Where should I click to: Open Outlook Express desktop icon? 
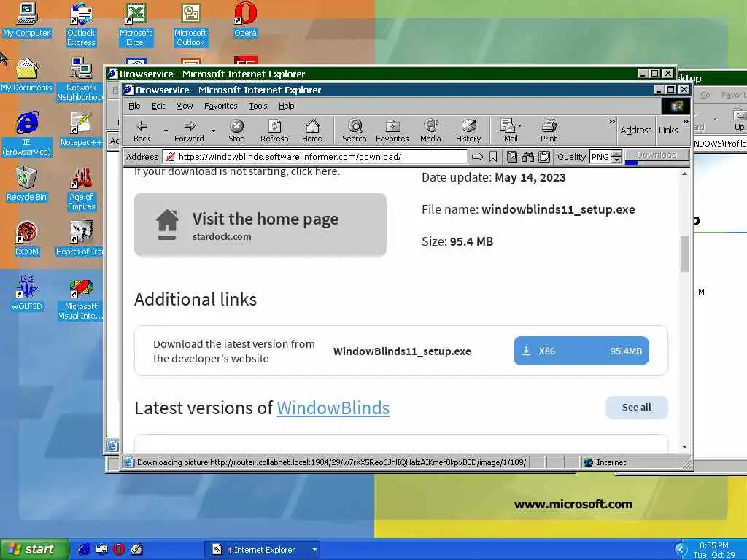pos(82,24)
